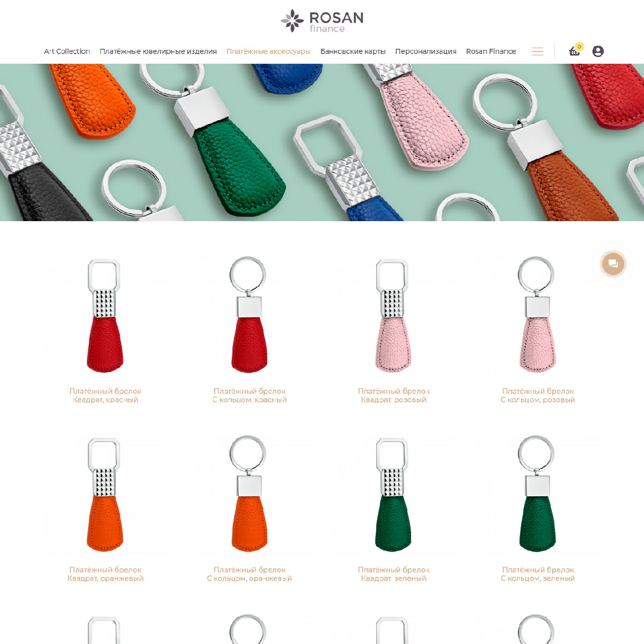Go to Банковские карты section

coord(353,52)
